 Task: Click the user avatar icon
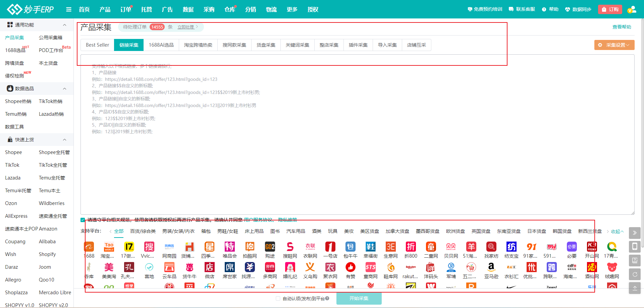(632, 9)
